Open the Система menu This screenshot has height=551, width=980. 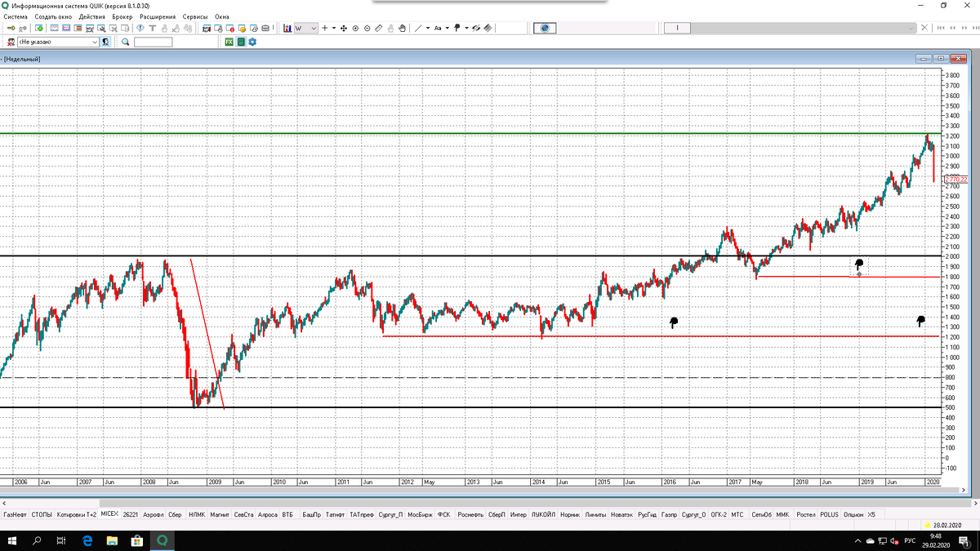(x=16, y=16)
